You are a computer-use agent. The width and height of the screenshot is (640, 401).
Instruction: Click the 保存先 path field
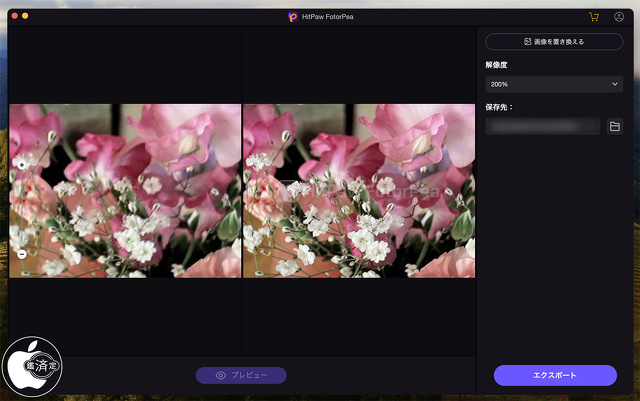tap(542, 126)
